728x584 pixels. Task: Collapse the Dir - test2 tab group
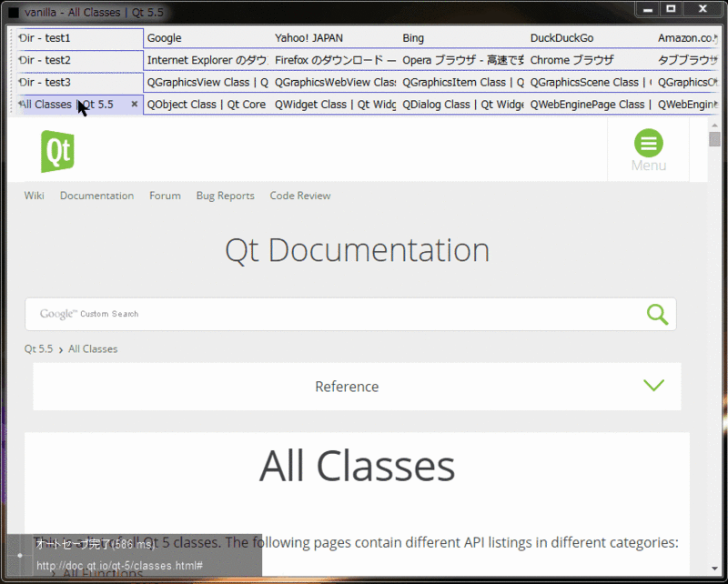pos(20,60)
